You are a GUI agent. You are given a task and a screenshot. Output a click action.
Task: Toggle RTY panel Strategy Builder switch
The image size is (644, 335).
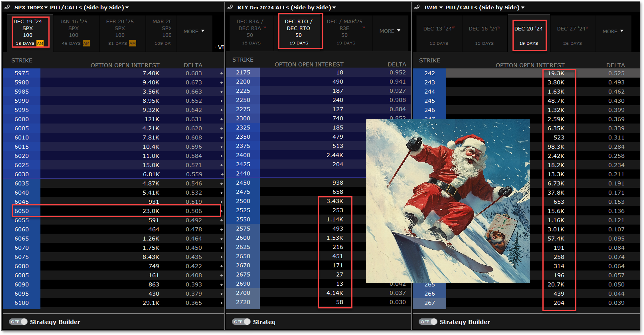(x=241, y=322)
